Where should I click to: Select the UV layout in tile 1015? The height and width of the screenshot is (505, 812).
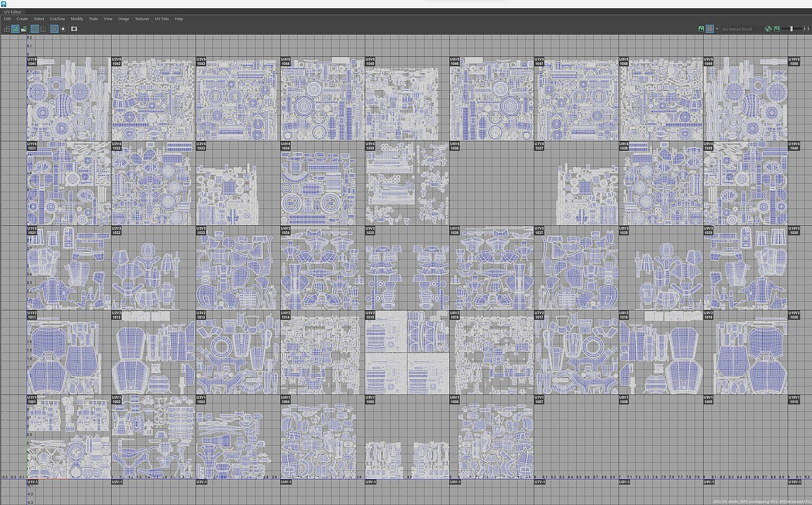407,353
